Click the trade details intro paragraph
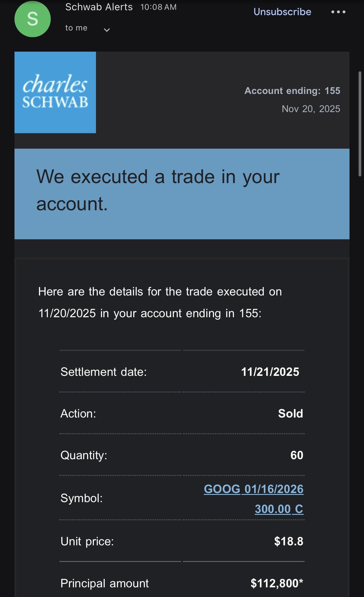 pyautogui.click(x=160, y=302)
